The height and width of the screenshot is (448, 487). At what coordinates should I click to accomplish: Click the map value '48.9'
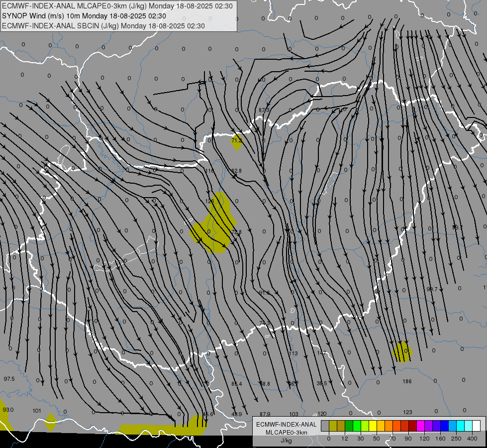[x=237, y=414]
